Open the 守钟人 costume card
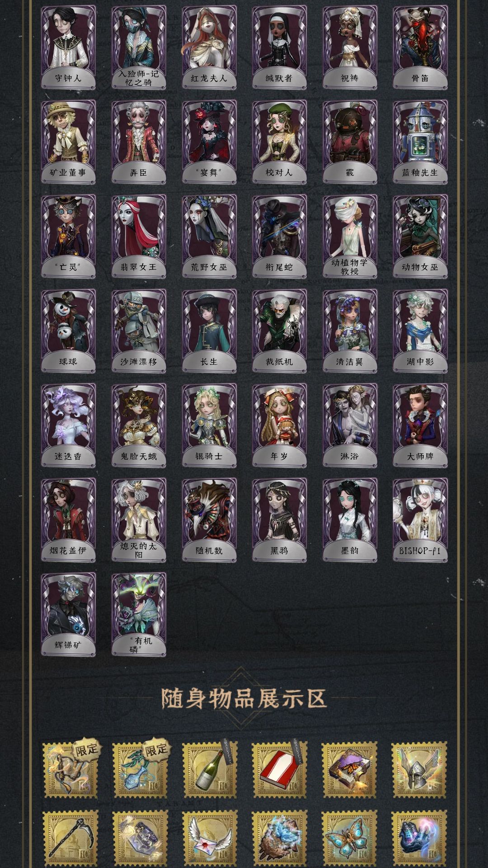This screenshot has height=868, width=488. coord(68,47)
